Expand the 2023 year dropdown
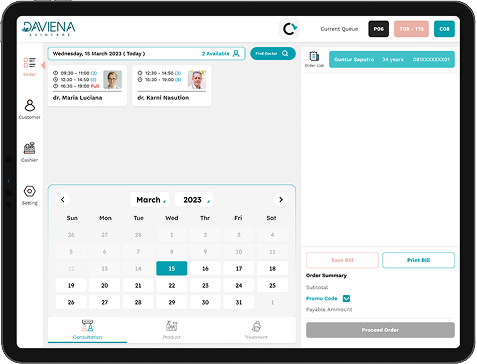This screenshot has width=477, height=364. point(194,200)
